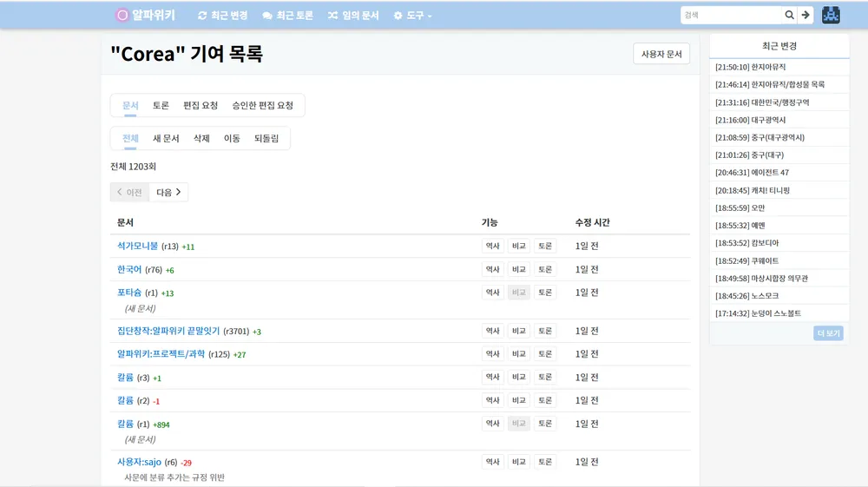Switch to the 토론 tab
This screenshot has width=868, height=487.
(x=161, y=105)
